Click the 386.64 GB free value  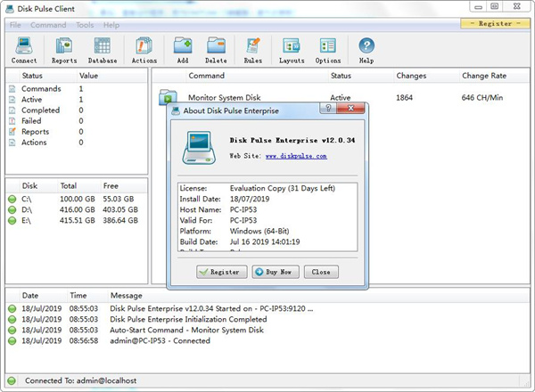click(x=120, y=221)
